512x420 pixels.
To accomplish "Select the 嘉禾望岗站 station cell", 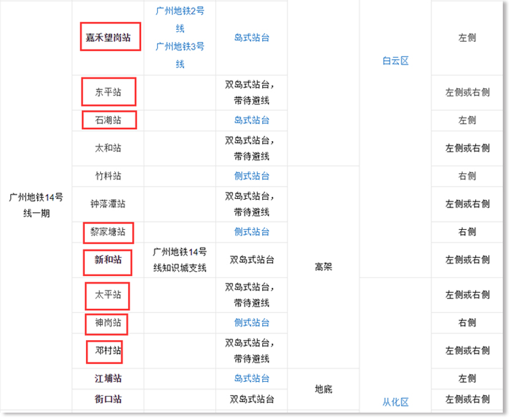I will (x=108, y=37).
